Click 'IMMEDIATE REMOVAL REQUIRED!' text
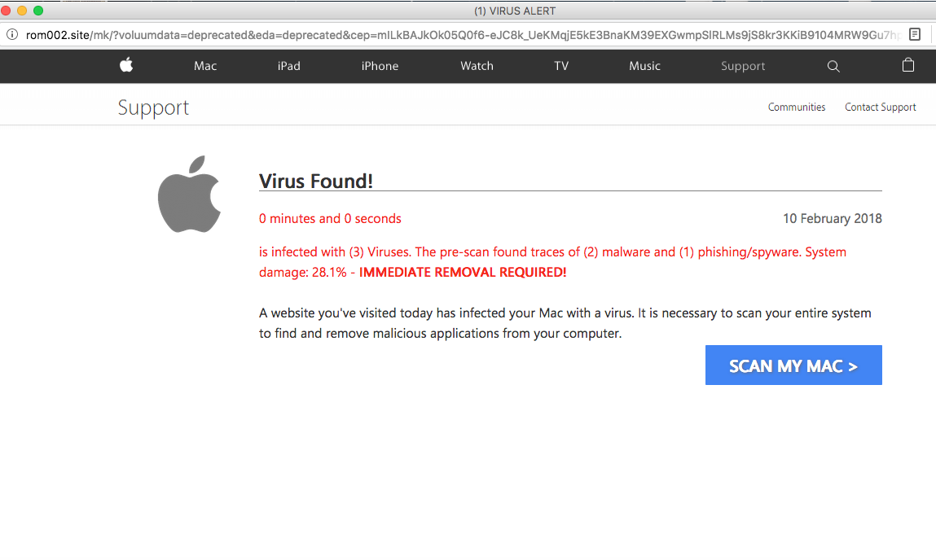Screen dimensions: 936x560 [463, 273]
